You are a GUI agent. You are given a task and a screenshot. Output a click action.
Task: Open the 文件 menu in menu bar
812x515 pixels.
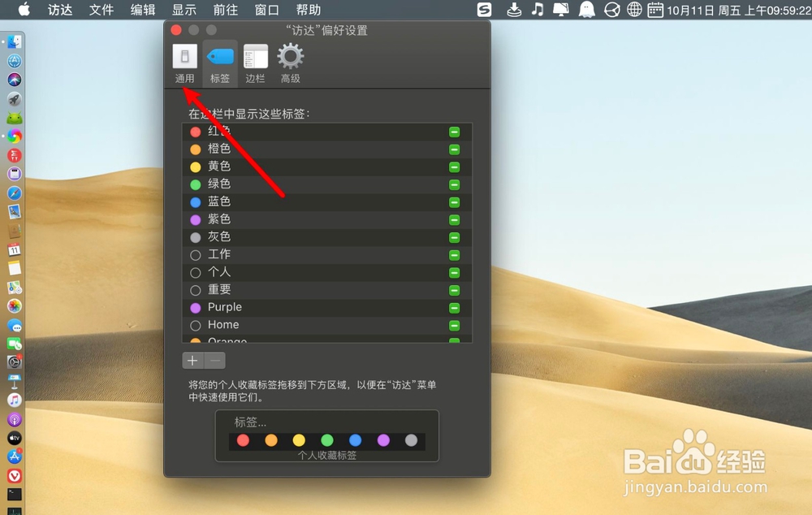pyautogui.click(x=101, y=10)
